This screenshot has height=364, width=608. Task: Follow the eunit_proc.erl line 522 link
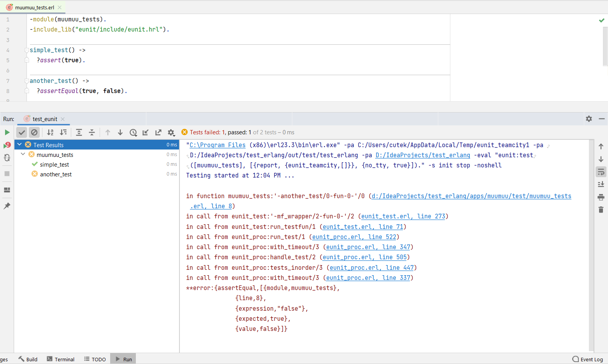coord(354,237)
